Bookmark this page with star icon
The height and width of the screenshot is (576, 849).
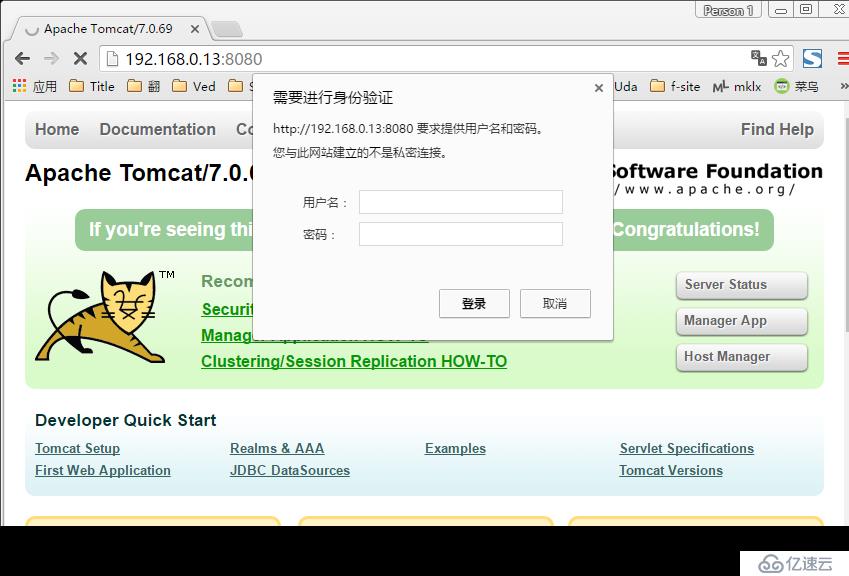pos(780,58)
